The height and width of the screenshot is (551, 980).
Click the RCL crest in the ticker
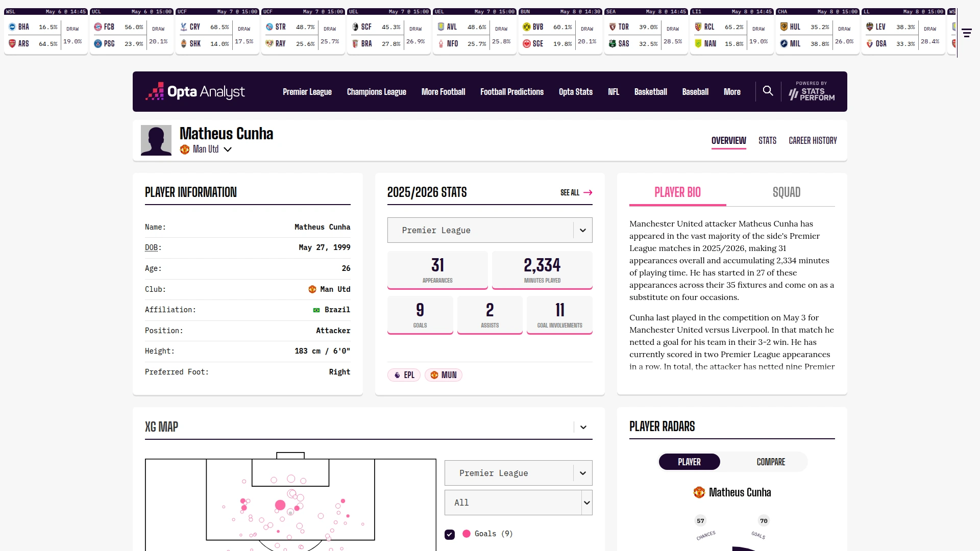click(698, 27)
